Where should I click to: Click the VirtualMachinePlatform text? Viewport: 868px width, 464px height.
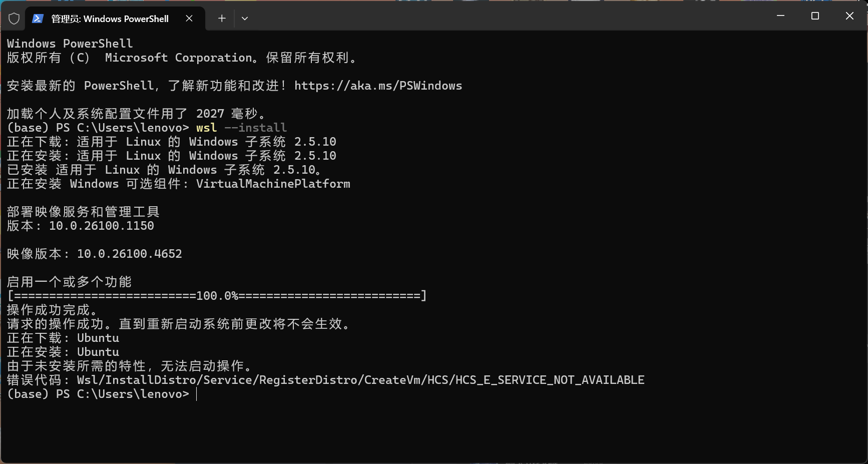coord(273,184)
